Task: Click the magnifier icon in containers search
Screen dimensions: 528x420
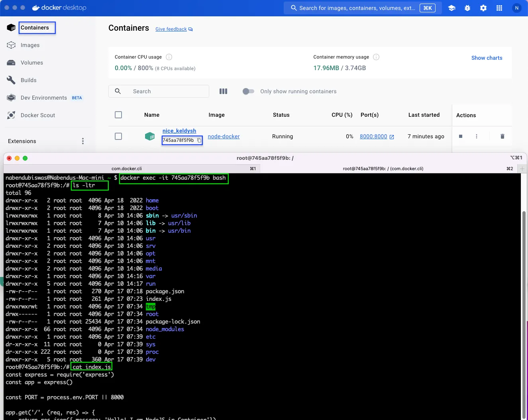Action: point(118,91)
